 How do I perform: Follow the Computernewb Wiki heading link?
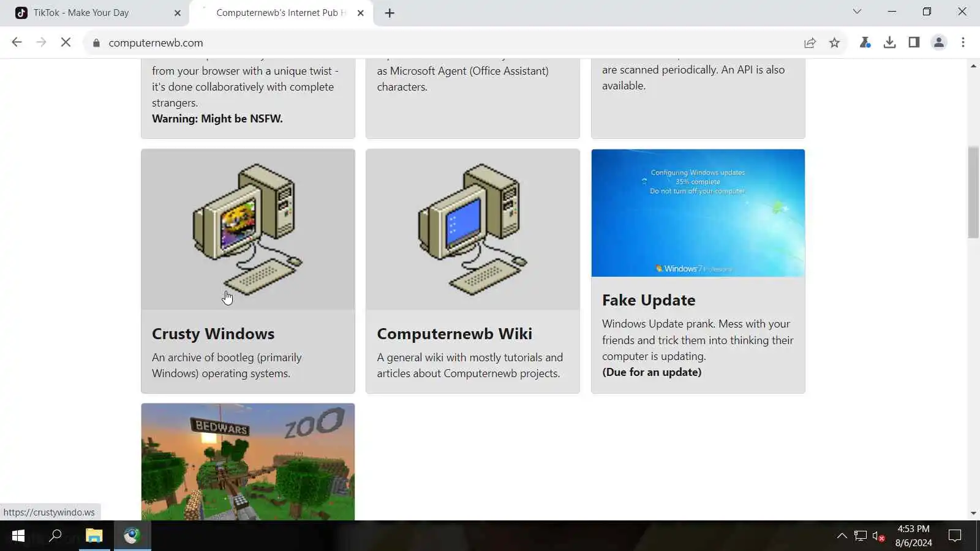click(454, 334)
